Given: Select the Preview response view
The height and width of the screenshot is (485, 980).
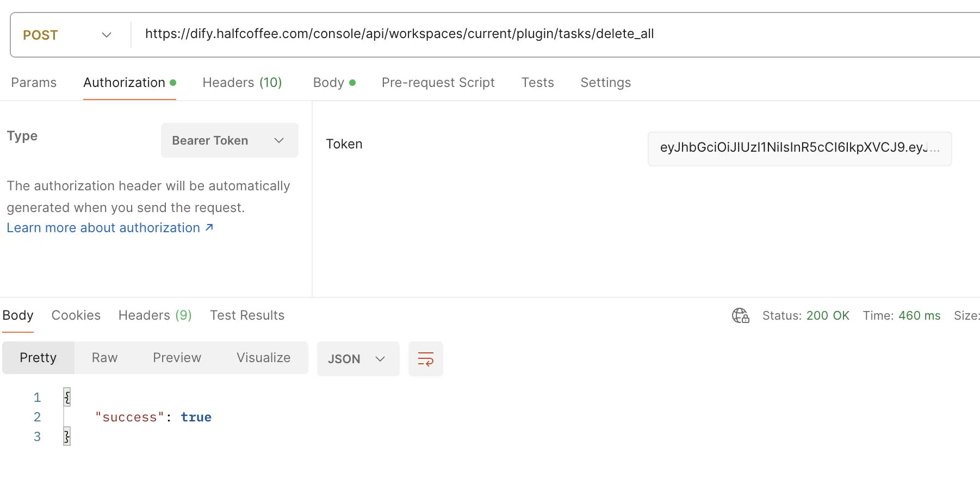Looking at the screenshot, I should (x=177, y=358).
